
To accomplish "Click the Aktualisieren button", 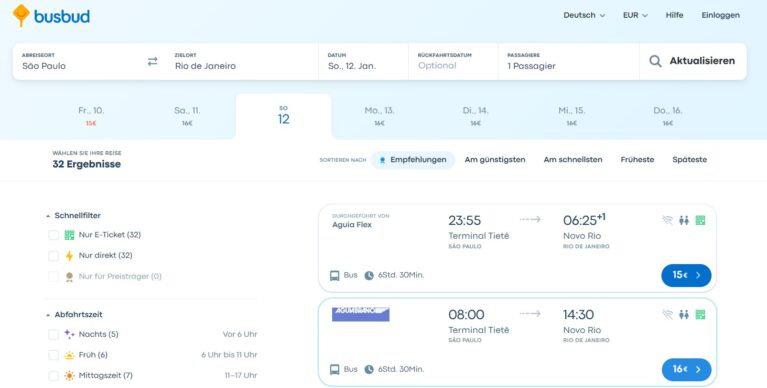I will (x=693, y=61).
